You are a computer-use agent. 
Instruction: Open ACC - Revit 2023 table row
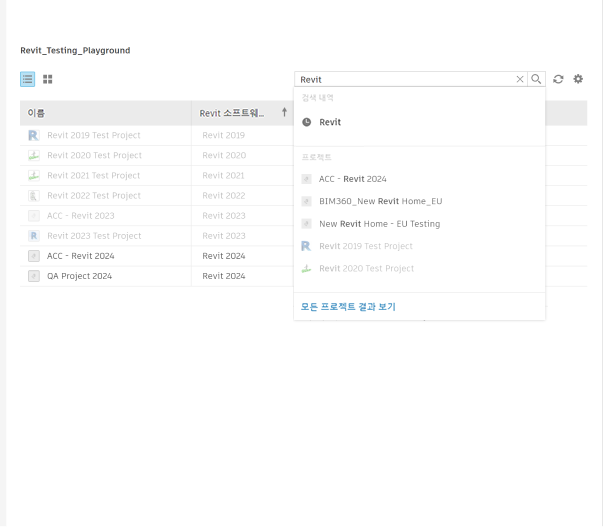[x=157, y=216]
